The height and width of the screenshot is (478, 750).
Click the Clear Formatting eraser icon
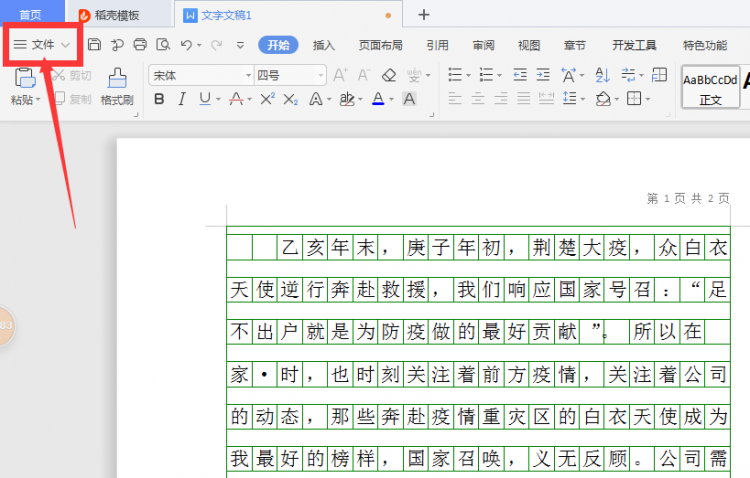coord(389,75)
